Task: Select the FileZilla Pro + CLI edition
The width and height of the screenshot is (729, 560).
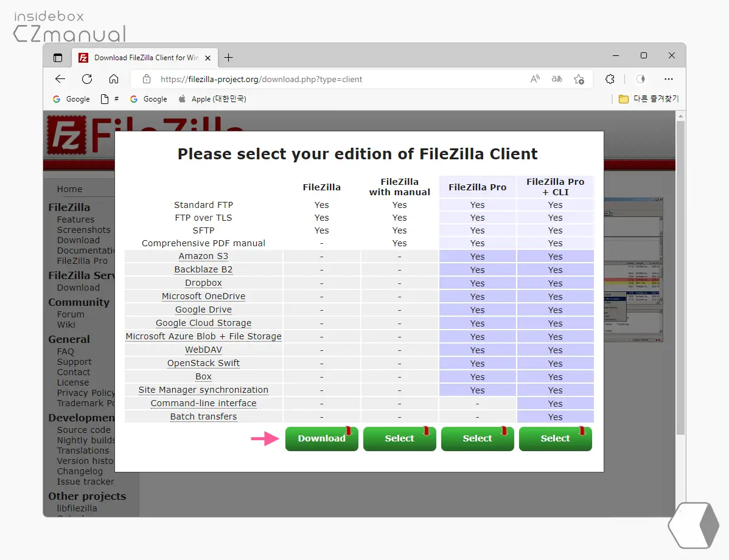Action: click(x=555, y=438)
